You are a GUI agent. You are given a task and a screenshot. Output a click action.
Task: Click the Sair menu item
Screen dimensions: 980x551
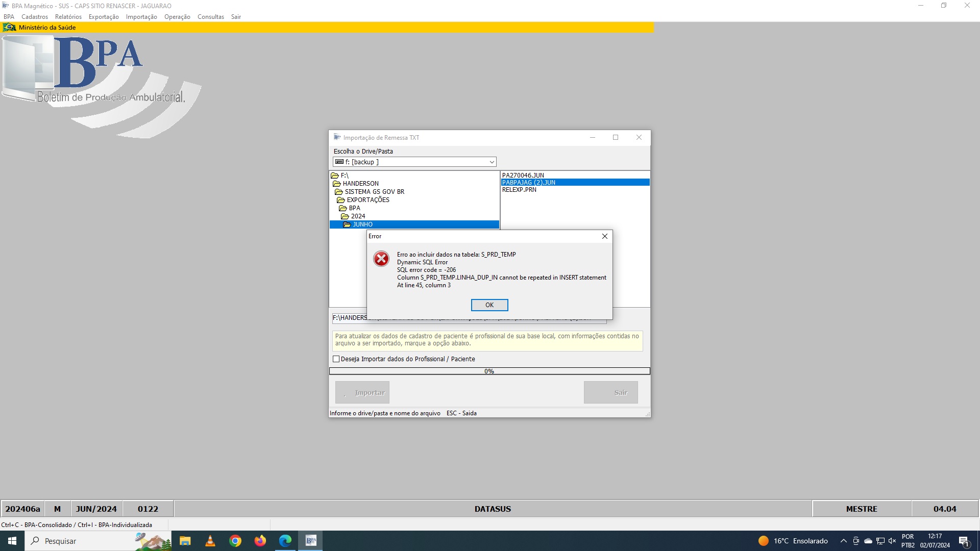pyautogui.click(x=236, y=17)
